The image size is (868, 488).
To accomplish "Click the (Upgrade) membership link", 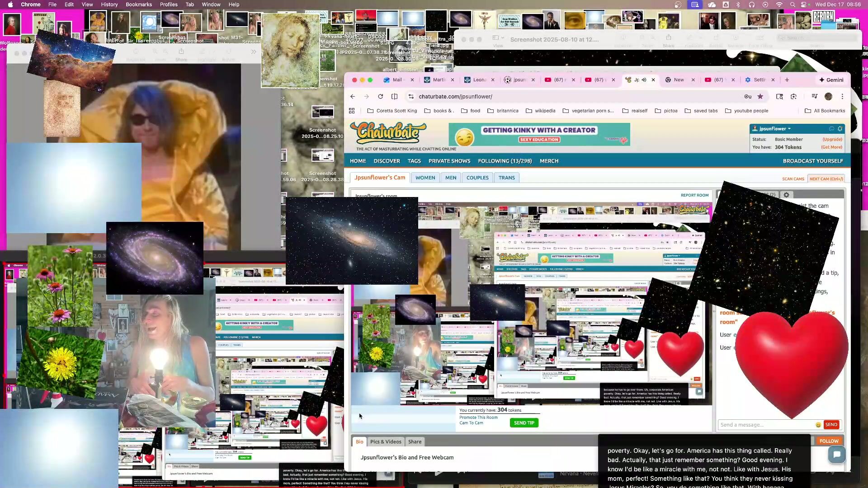I will (832, 139).
